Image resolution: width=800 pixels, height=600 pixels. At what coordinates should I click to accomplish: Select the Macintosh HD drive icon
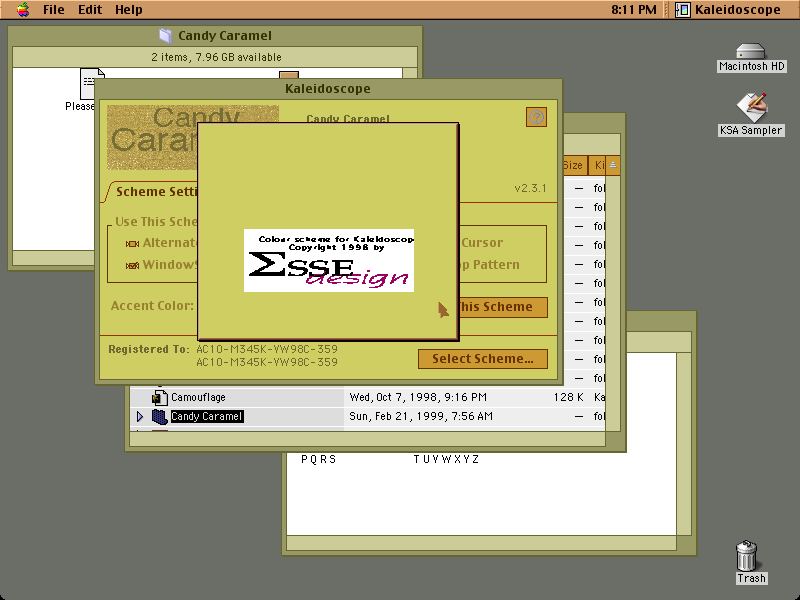[751, 52]
